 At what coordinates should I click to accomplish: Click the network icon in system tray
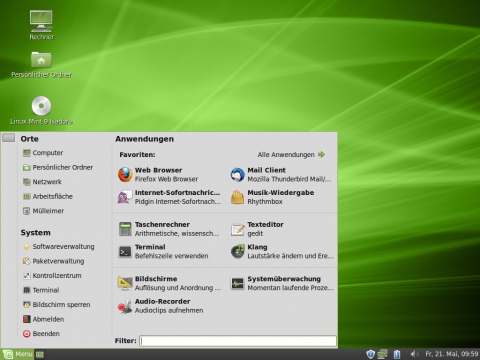click(383, 354)
